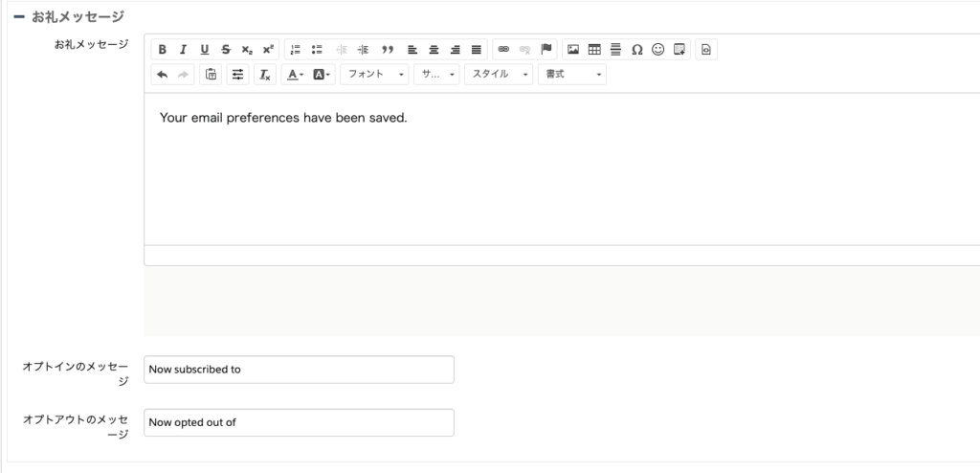Open the 書式 format dropdown
The image size is (980, 473).
click(x=571, y=75)
